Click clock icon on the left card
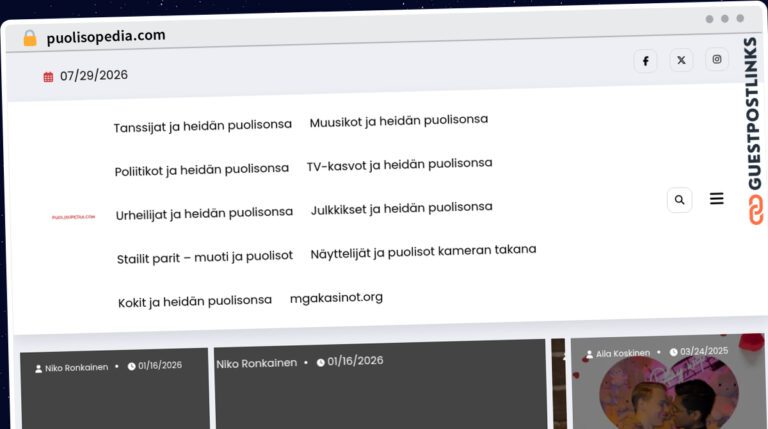This screenshot has width=768, height=429. (131, 366)
